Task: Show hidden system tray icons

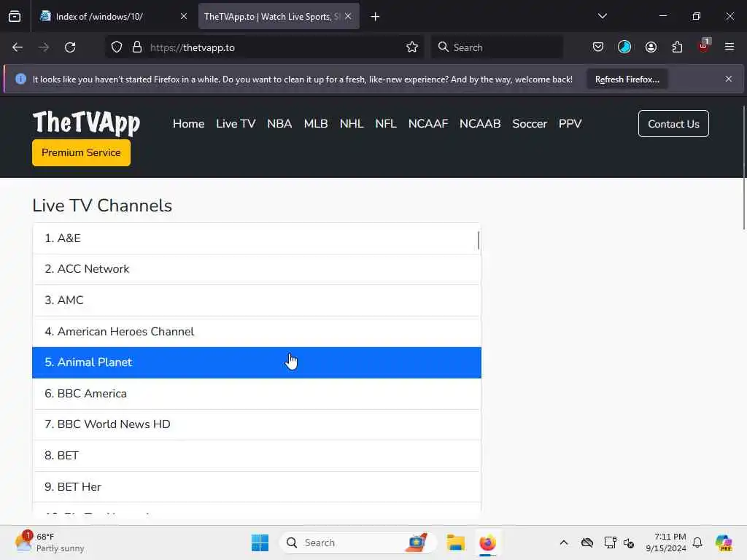Action: 564,542
